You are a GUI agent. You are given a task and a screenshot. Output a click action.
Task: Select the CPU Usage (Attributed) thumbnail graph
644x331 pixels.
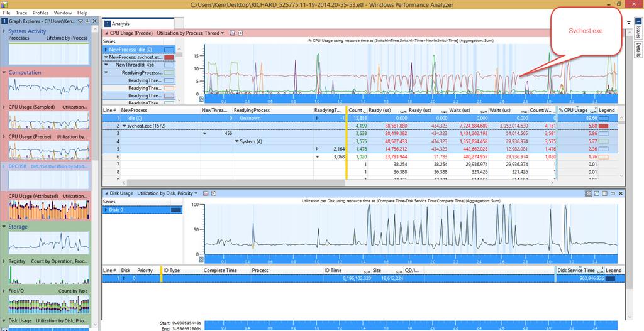48,210
